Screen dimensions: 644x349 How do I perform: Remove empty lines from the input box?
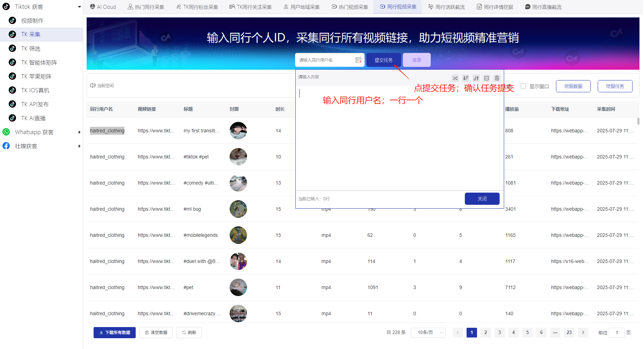click(x=486, y=78)
